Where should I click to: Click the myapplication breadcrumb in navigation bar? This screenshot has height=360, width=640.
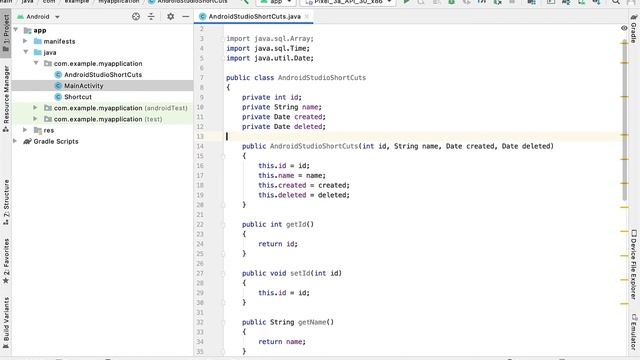click(119, 2)
